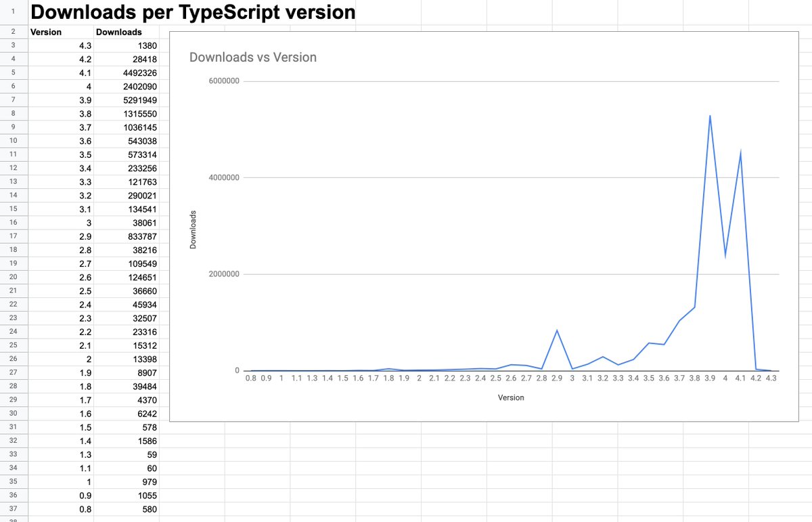This screenshot has height=522, width=812.
Task: Click the 'Version' horizontal axis title on chart
Action: 511,397
